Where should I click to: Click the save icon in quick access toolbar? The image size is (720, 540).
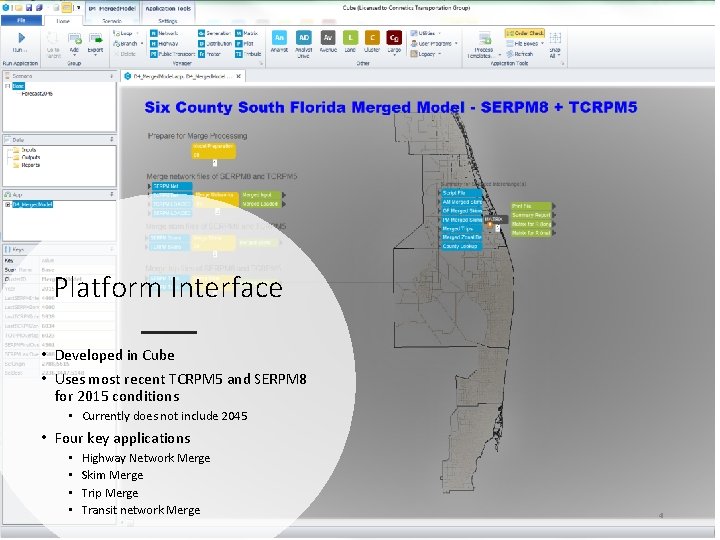pos(29,8)
